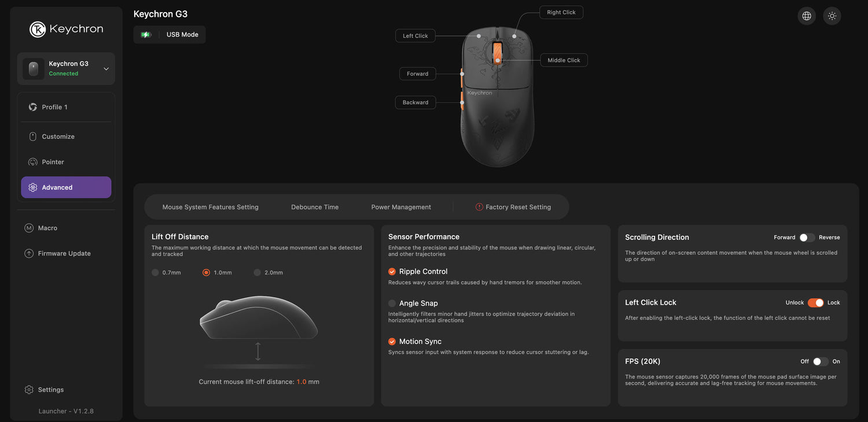Enable the FPS (20K) switch
The width and height of the screenshot is (868, 422).
pyautogui.click(x=820, y=361)
